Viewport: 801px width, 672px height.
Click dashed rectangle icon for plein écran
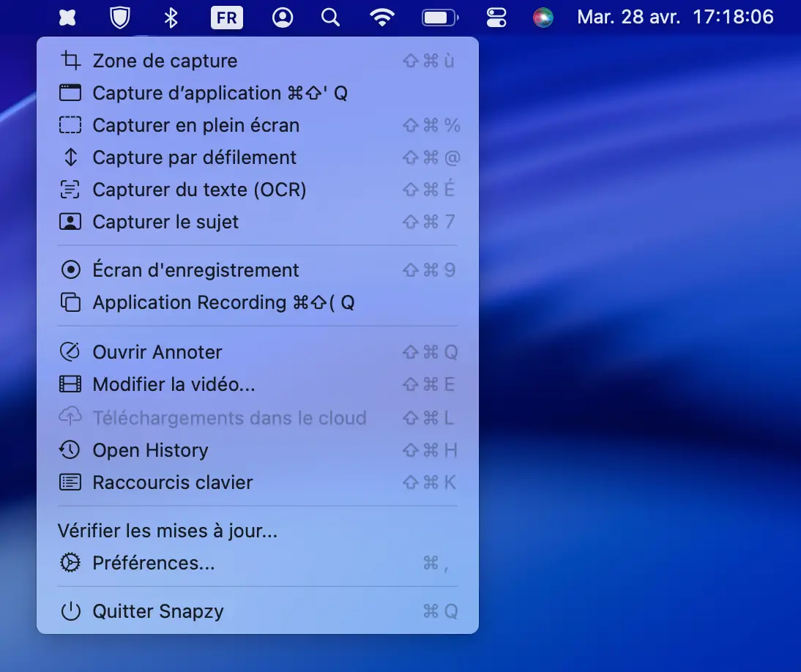click(x=70, y=125)
